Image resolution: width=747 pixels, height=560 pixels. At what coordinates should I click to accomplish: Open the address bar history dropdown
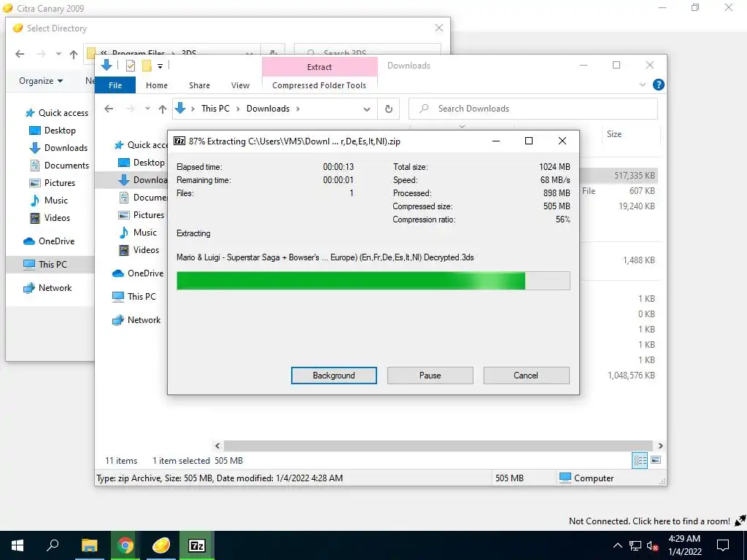[366, 109]
